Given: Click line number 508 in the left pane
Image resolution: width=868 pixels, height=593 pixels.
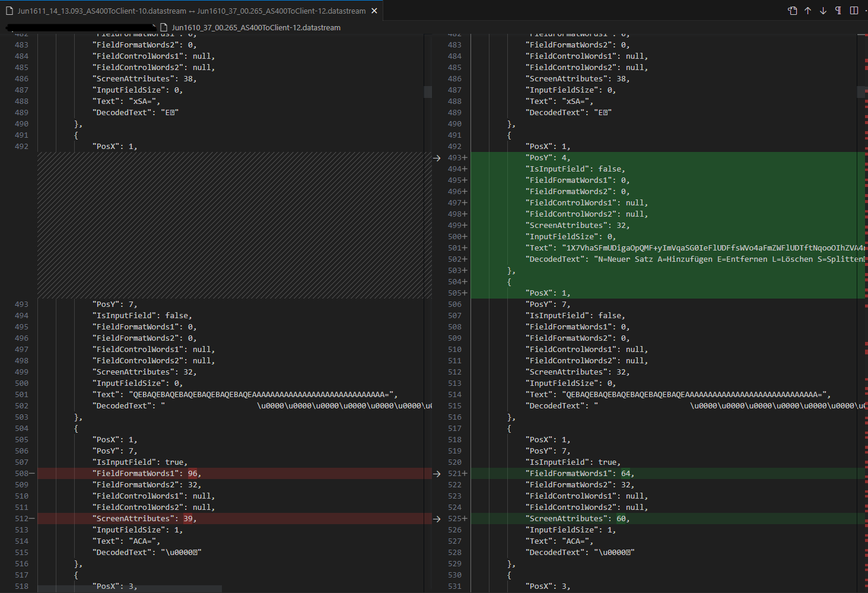Looking at the screenshot, I should (21, 474).
